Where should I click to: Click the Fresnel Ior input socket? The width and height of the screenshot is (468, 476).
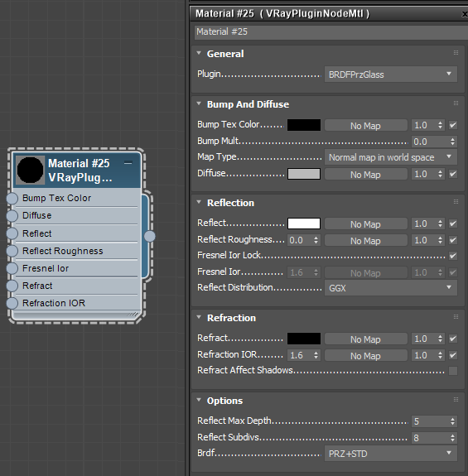[12, 268]
